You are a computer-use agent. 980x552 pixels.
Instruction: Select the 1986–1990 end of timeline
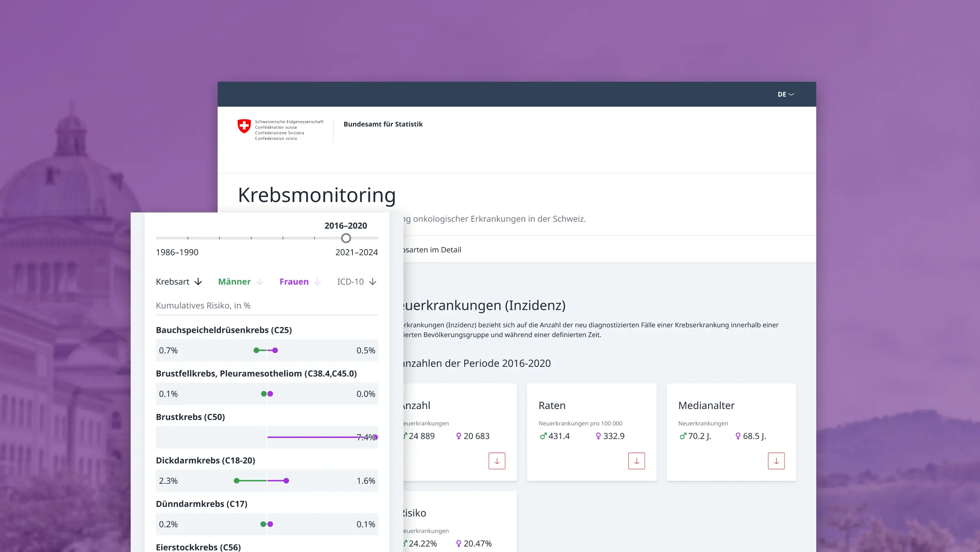tap(177, 253)
